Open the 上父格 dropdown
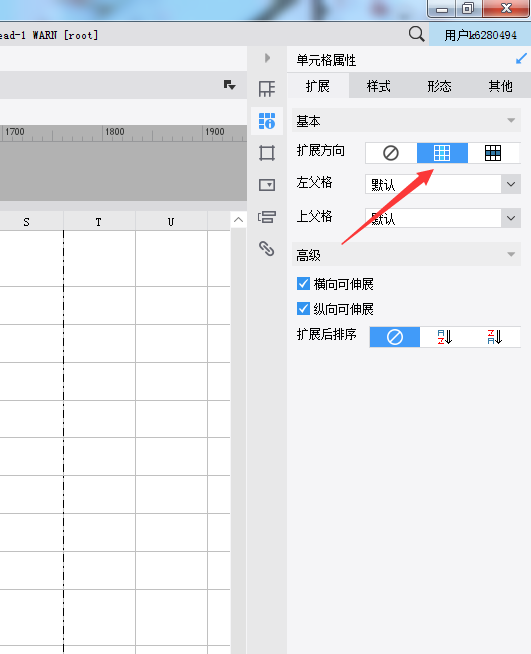531x654 pixels. (x=443, y=218)
